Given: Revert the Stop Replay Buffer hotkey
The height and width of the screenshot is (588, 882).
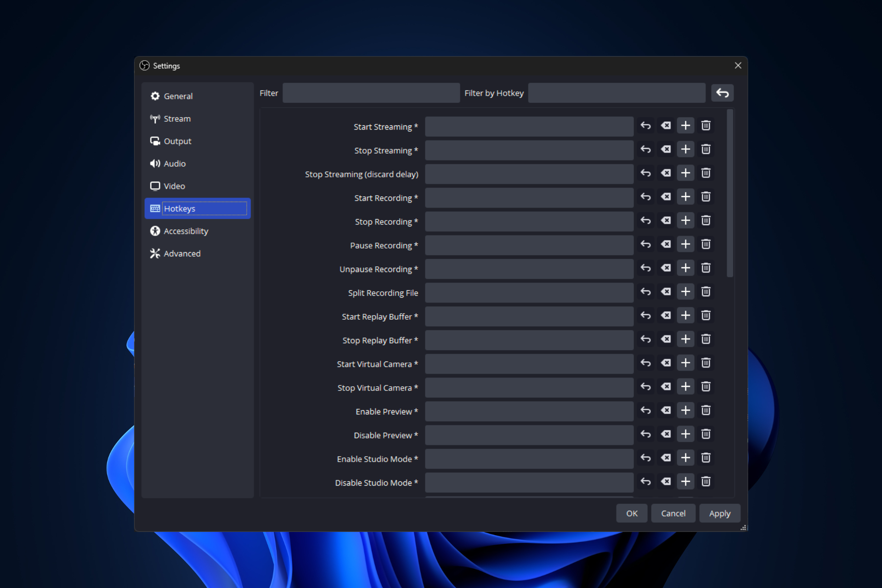Looking at the screenshot, I should (645, 339).
